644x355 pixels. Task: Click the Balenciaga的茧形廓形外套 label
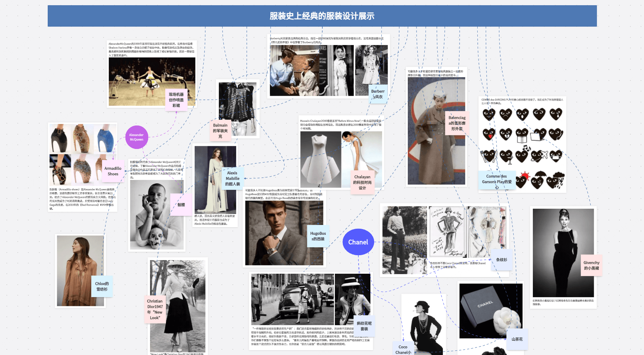tap(457, 123)
